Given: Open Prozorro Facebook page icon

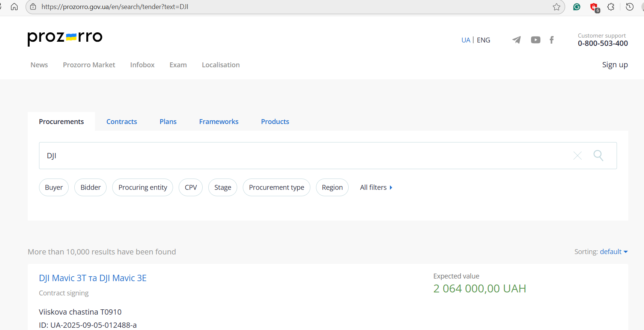Looking at the screenshot, I should [x=552, y=40].
